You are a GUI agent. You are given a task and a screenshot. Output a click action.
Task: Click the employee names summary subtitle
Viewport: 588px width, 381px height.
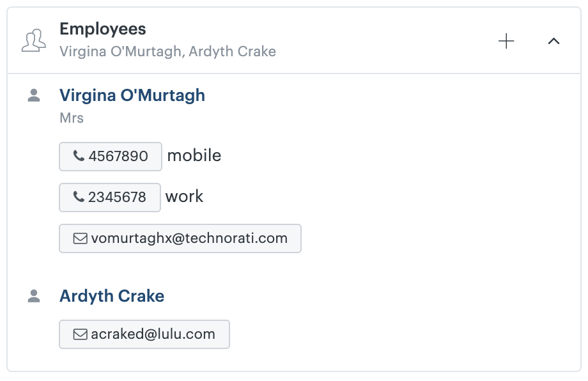click(x=167, y=51)
